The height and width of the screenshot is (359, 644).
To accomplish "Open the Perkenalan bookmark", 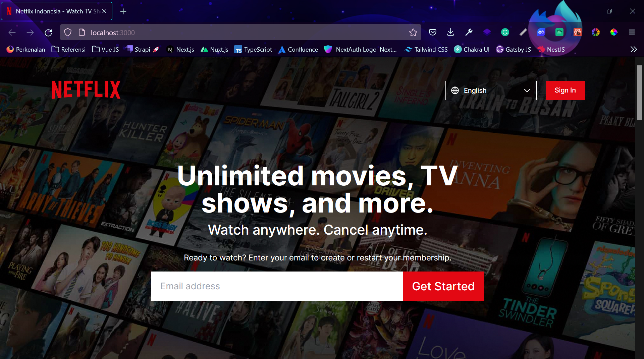I will tap(26, 49).
